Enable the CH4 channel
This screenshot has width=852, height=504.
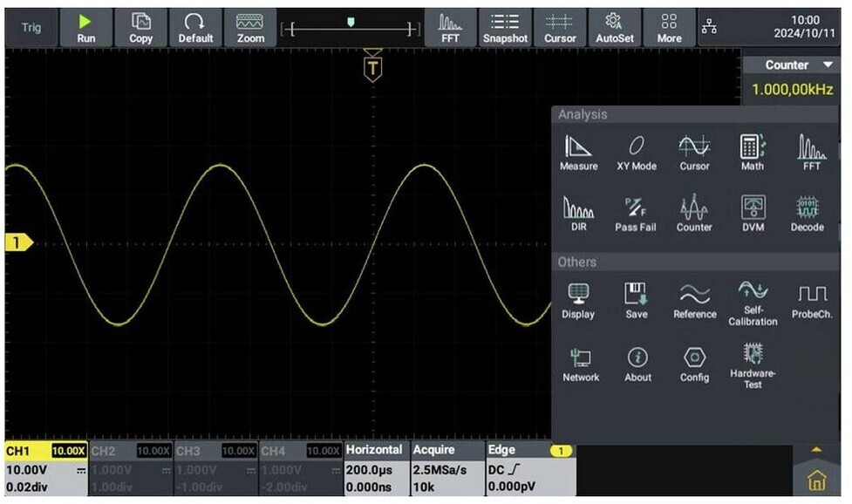300,468
